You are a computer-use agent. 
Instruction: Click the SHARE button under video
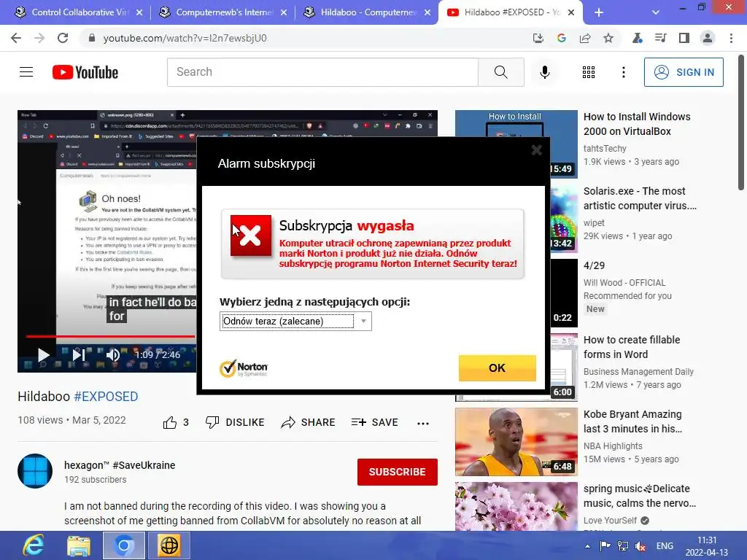309,422
